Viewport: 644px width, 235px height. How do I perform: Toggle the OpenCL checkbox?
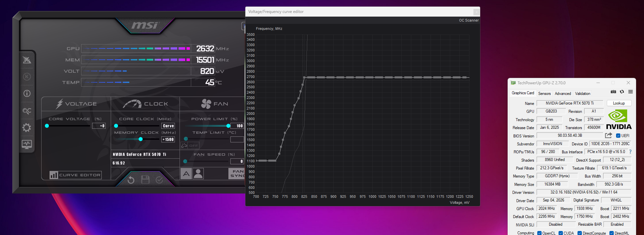(539, 233)
